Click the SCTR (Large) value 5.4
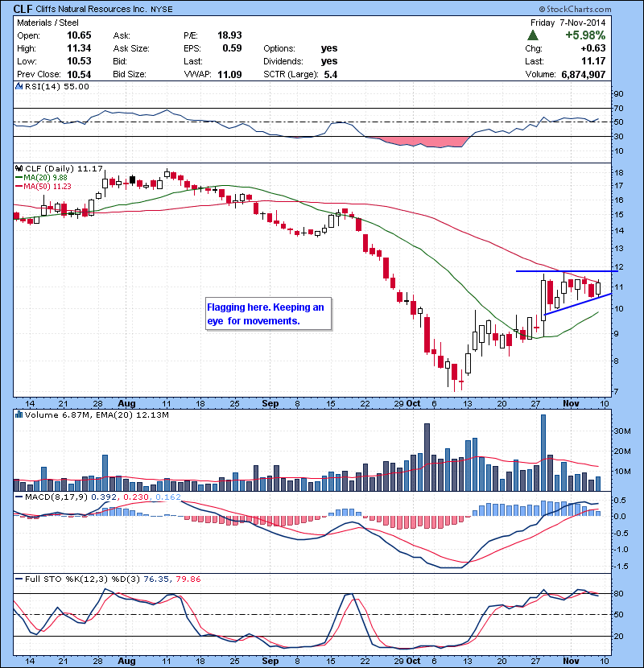 point(331,75)
